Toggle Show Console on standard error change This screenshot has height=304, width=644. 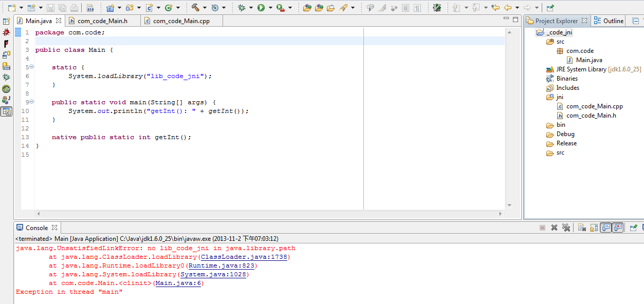click(618, 227)
